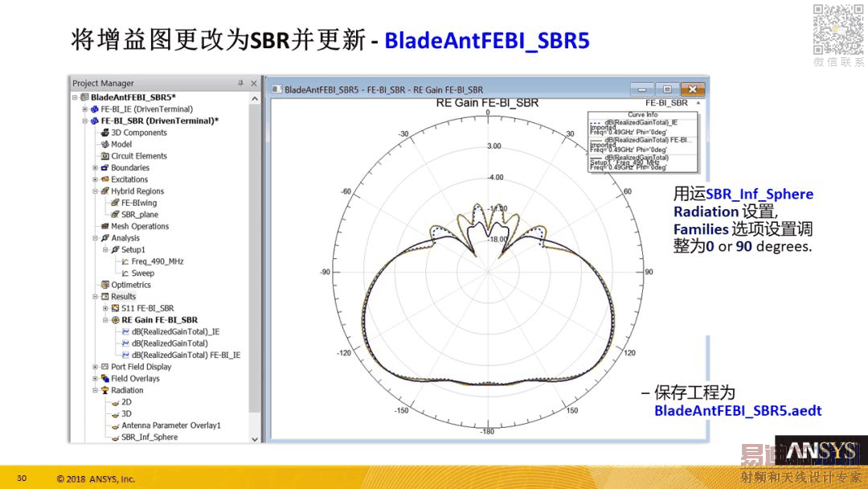Collapse the FE-BI_SBR design node
868x489 pixels.
coord(84,121)
